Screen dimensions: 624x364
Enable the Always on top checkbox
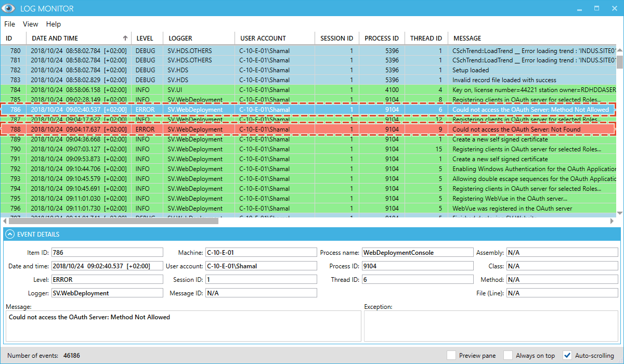tap(508, 356)
